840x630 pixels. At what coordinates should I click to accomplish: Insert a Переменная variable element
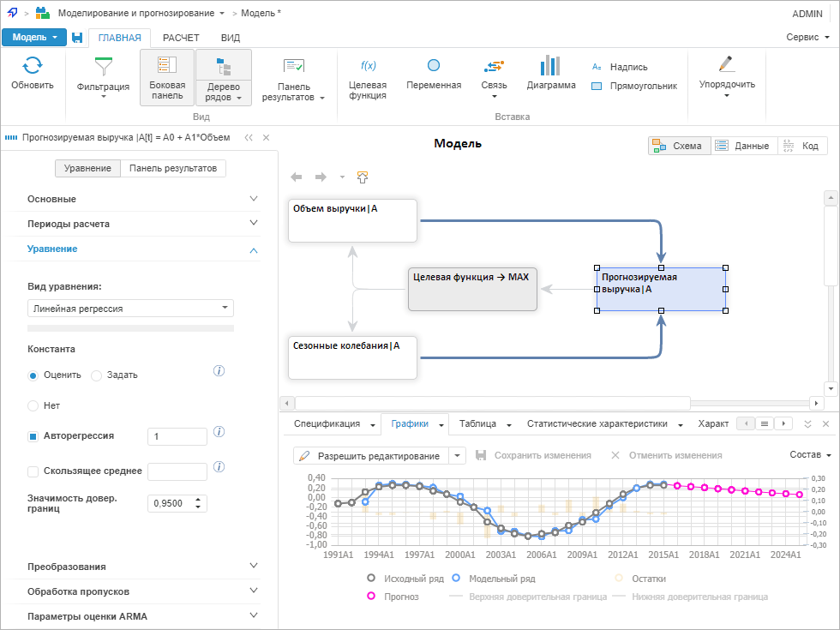pos(434,67)
